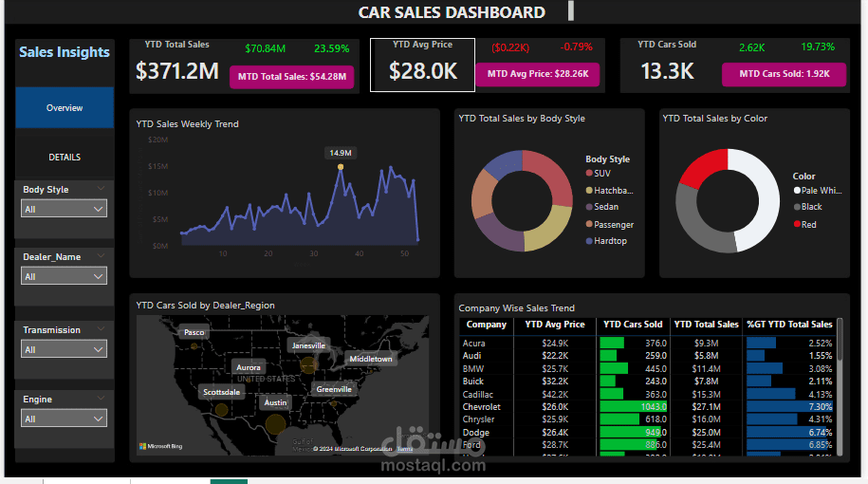The width and height of the screenshot is (868, 484).
Task: Click the Sales Insights title
Action: [x=65, y=52]
